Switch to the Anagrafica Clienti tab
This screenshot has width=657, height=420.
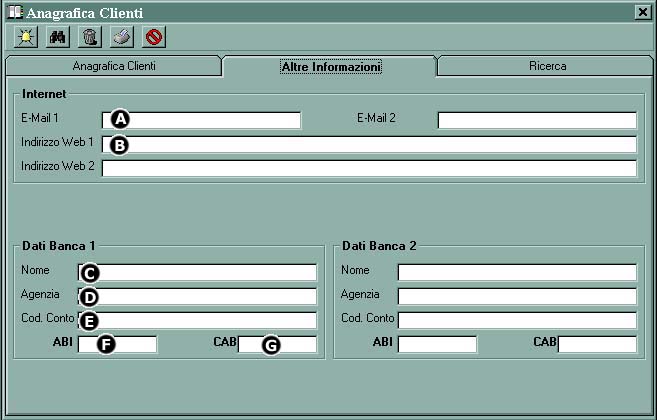point(114,66)
